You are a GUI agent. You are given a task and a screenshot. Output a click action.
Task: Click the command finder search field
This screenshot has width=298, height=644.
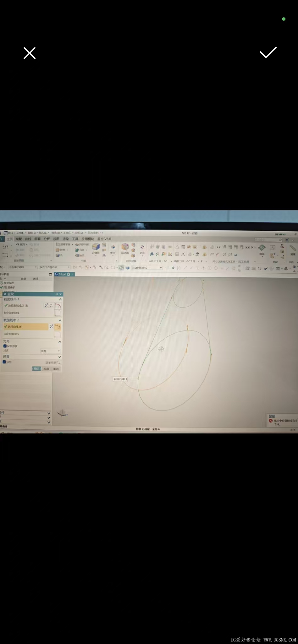(269, 240)
